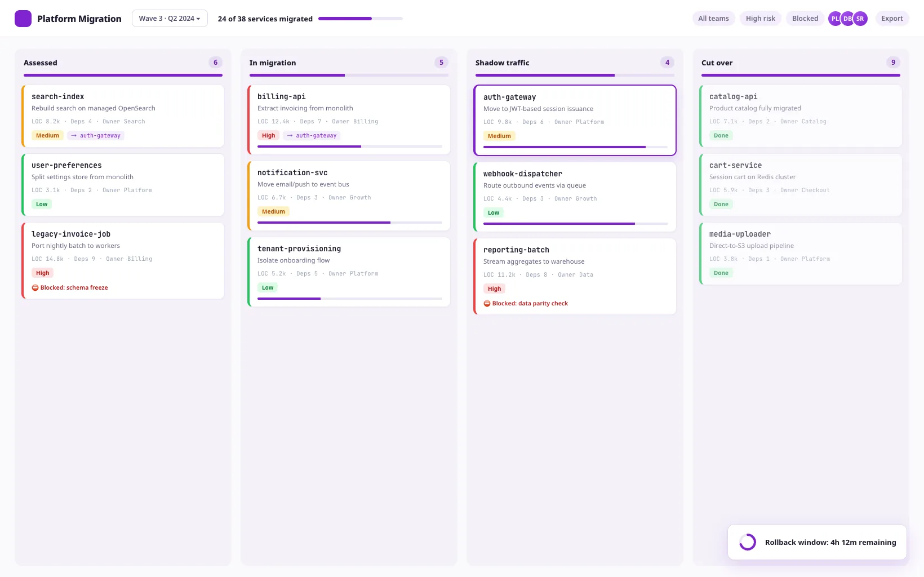924x577 pixels.
Task: Open the Wave 3 · Q2 2024 dropdown
Action: [170, 19]
